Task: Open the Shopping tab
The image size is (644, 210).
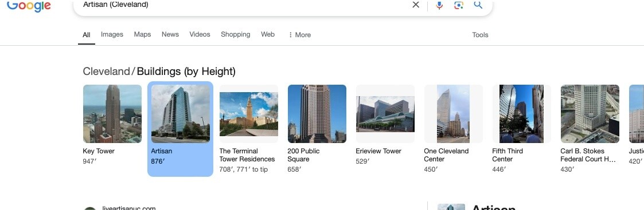Action: coord(235,34)
